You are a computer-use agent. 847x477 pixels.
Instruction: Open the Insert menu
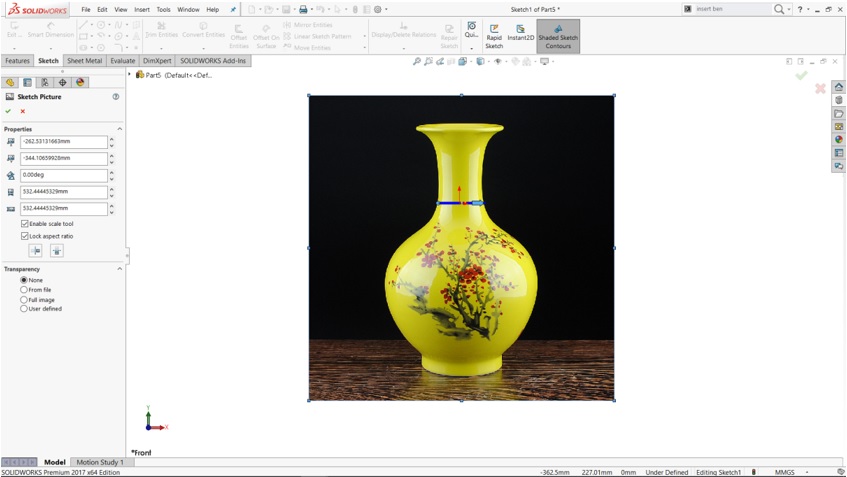coord(142,9)
